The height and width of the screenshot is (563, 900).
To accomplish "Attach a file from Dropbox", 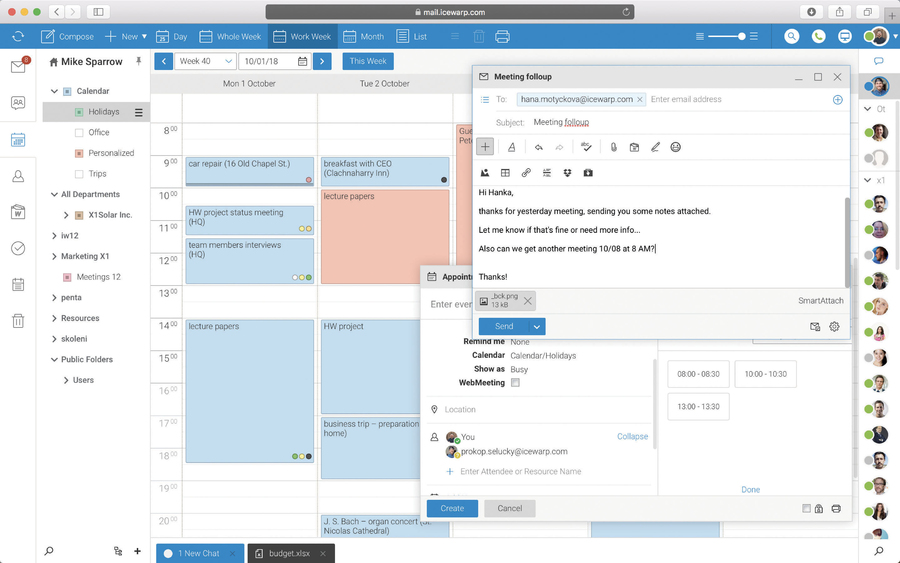I will pyautogui.click(x=567, y=173).
